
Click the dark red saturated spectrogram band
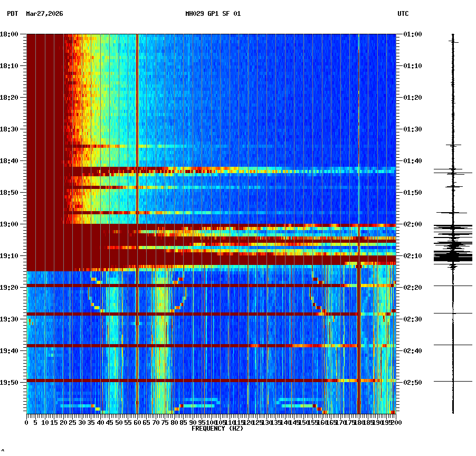(45, 132)
